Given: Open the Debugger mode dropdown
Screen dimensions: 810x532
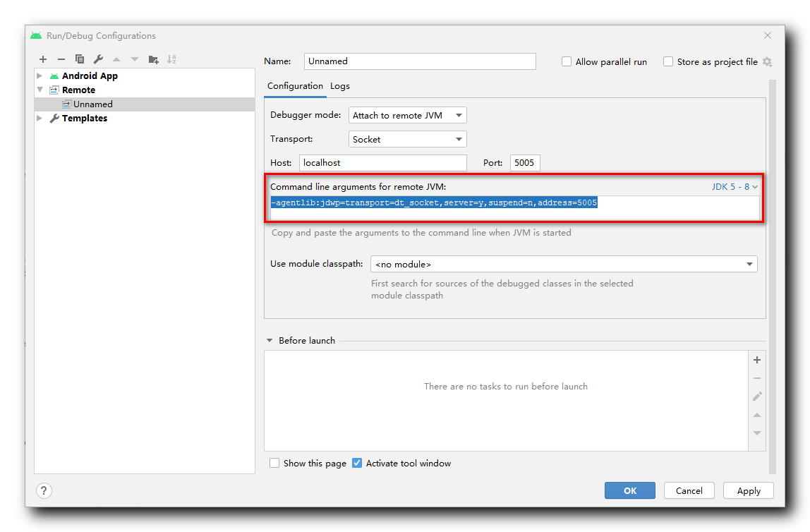Looking at the screenshot, I should point(408,115).
